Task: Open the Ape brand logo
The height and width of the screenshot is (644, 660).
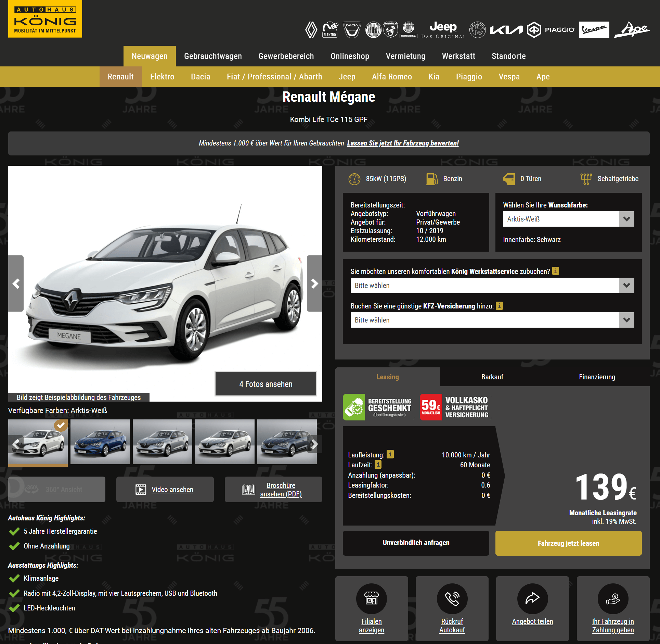Action: click(632, 30)
